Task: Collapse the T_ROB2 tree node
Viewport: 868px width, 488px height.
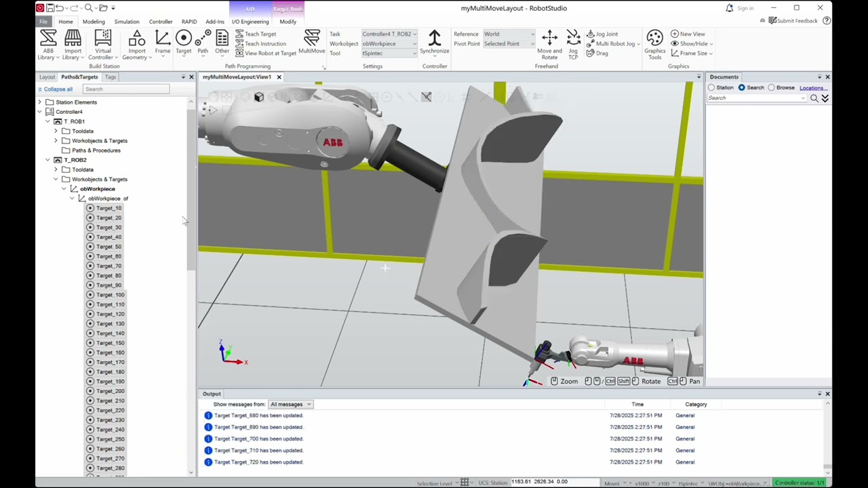Action: (47, 160)
